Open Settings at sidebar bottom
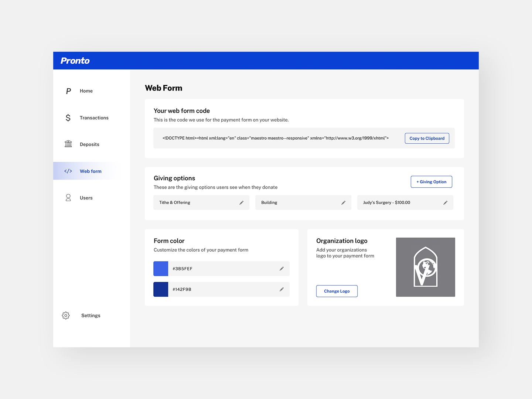Viewport: 532px width, 399px height. pyautogui.click(x=91, y=316)
